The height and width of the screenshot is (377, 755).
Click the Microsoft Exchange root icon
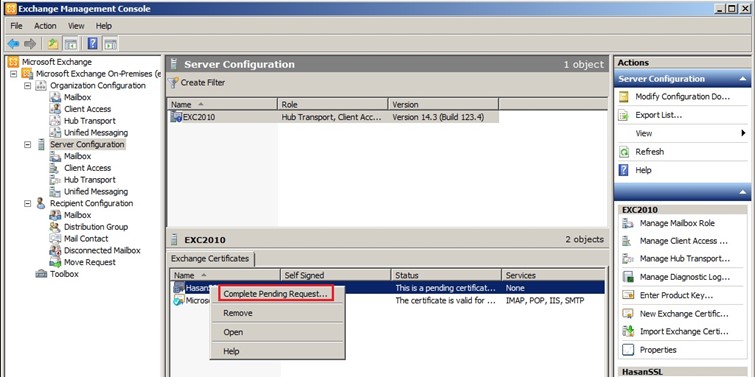click(13, 62)
